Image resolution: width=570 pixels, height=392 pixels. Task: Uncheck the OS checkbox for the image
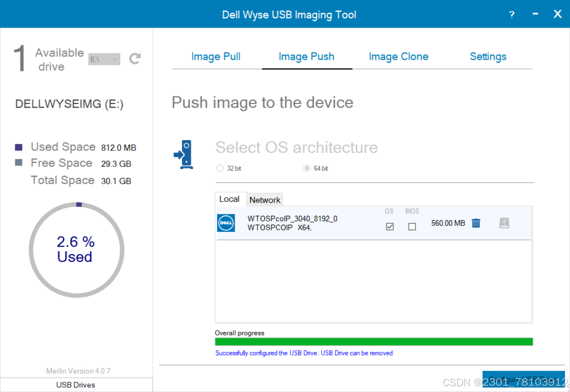click(x=390, y=226)
